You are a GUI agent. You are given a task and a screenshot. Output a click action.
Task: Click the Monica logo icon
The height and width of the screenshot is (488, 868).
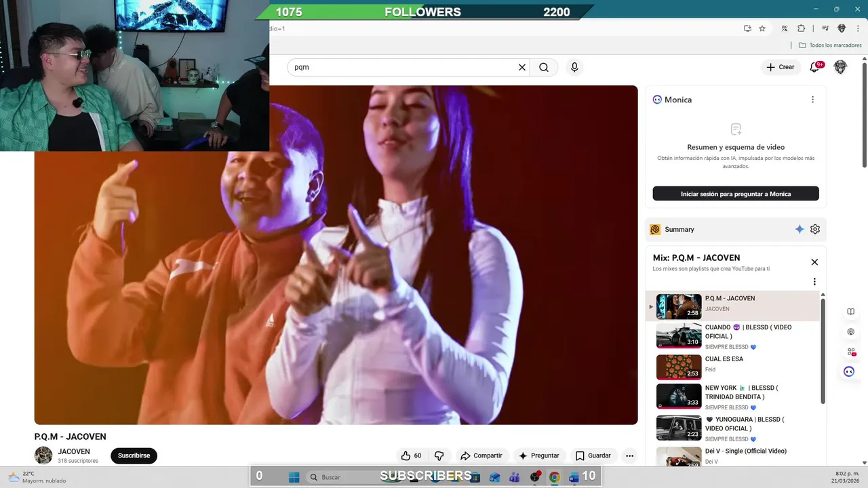657,100
